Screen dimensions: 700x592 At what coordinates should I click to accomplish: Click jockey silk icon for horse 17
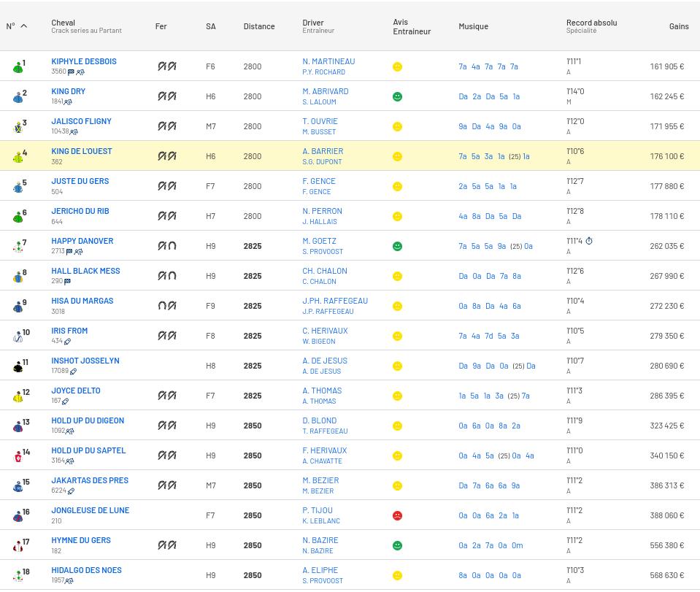click(x=18, y=547)
